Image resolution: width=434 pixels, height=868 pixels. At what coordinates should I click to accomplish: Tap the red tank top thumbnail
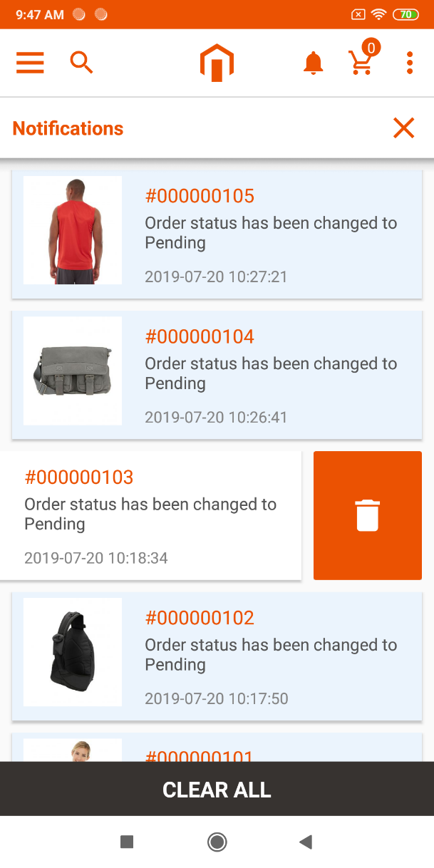click(73, 230)
